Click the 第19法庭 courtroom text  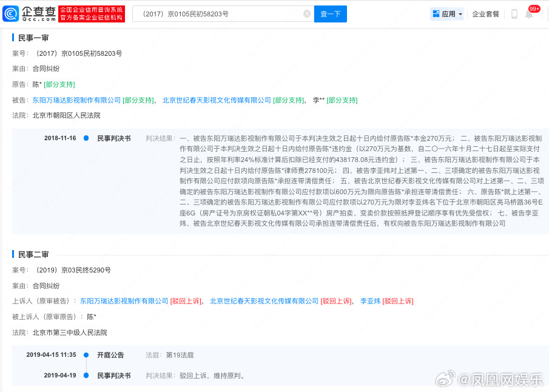coord(180,355)
